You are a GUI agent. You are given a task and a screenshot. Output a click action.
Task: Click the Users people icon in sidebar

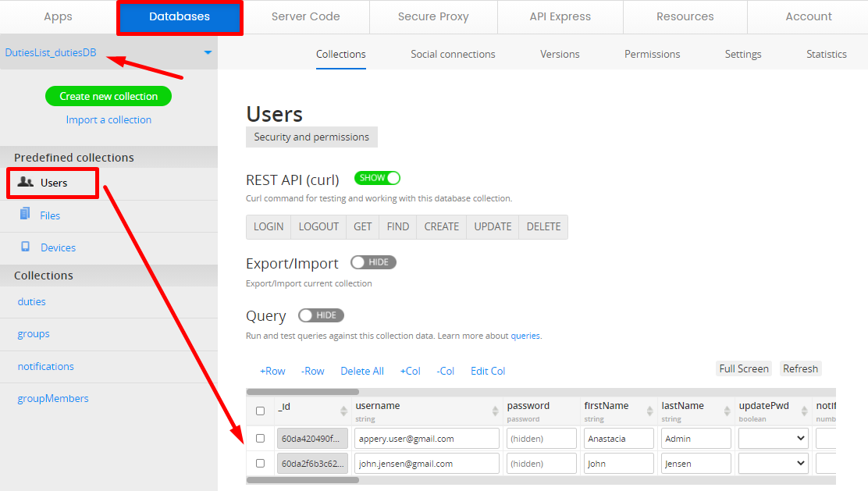tap(26, 182)
